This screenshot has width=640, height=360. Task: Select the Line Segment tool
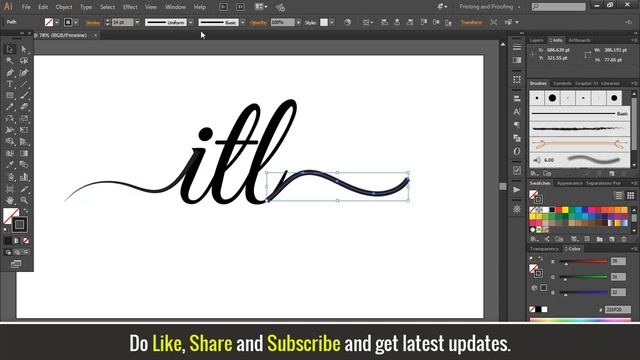(x=24, y=84)
